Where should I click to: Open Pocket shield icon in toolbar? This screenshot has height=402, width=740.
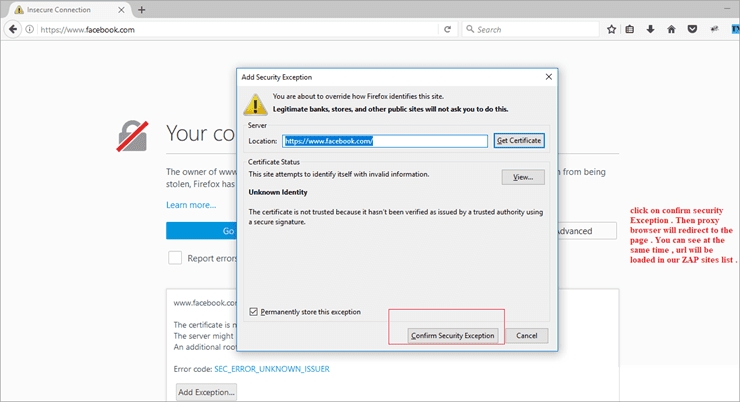click(692, 29)
